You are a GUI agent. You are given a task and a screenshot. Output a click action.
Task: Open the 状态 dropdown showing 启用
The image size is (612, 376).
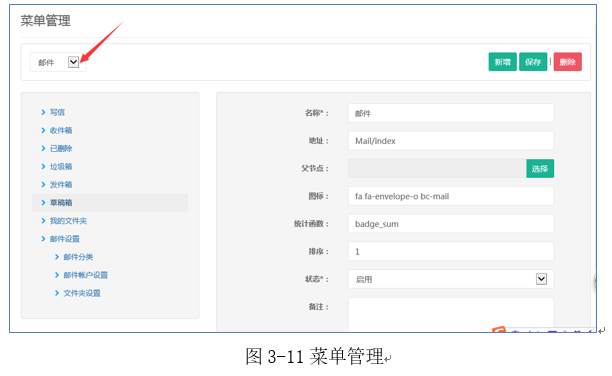tap(451, 279)
